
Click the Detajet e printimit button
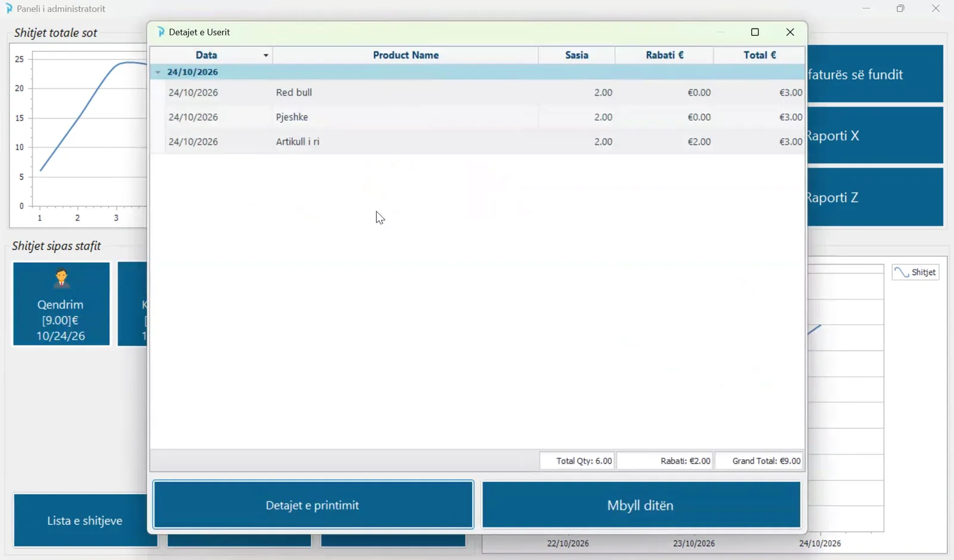click(x=313, y=505)
